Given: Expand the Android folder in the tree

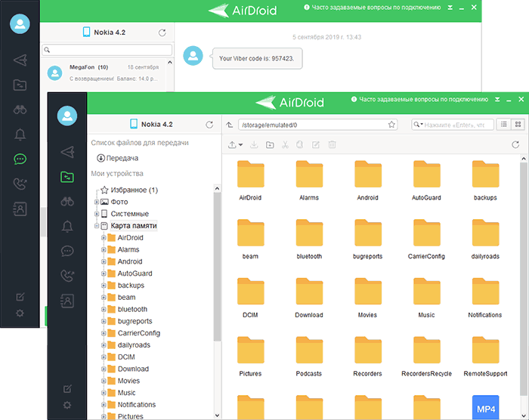Looking at the screenshot, I should pos(104,261).
